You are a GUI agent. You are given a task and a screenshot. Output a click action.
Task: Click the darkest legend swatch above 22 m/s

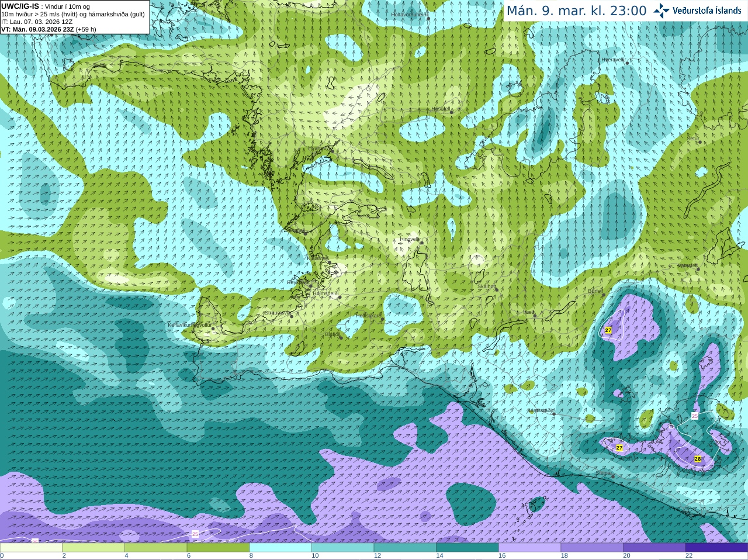716,548
